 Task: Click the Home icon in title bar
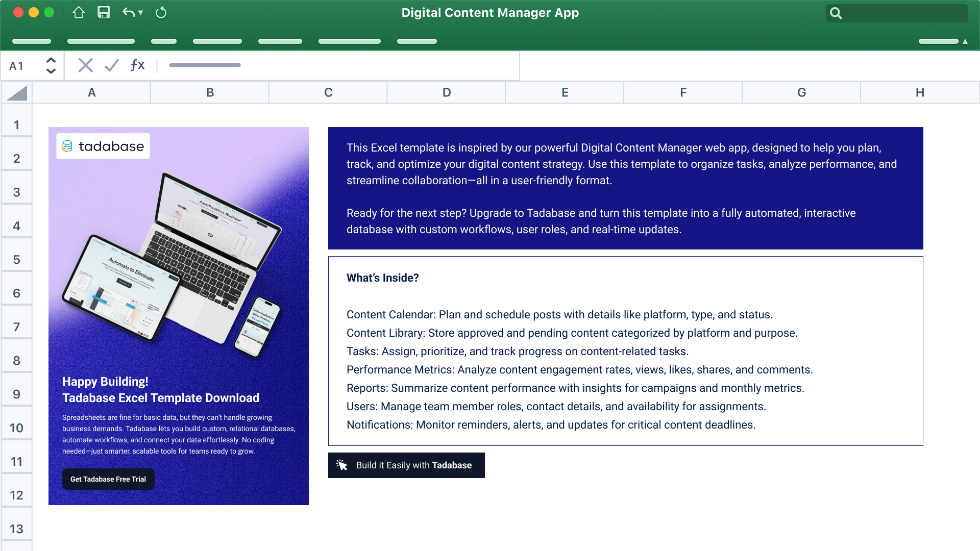79,13
